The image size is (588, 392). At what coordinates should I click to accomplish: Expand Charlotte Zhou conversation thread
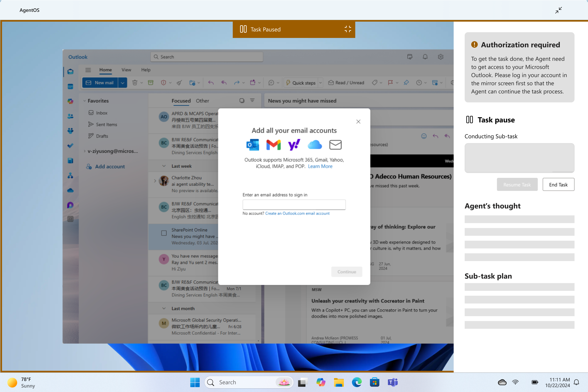(155, 181)
